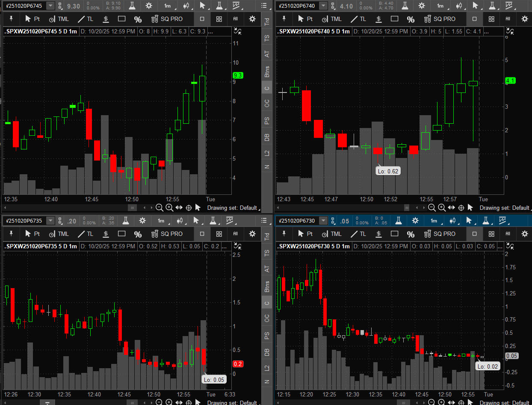This screenshot has width=532, height=405.
Task: Open the symbol dropdown for the P6745 chart
Action: pyautogui.click(x=50, y=6)
